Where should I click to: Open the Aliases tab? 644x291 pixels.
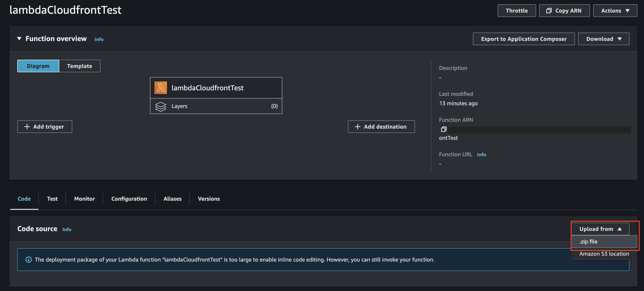[x=172, y=199]
